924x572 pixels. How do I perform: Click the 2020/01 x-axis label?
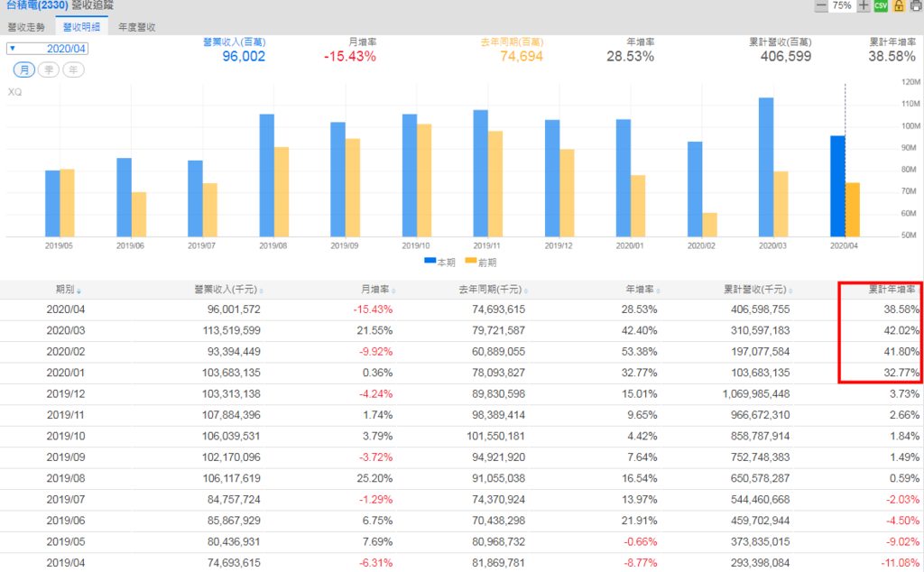(x=629, y=245)
